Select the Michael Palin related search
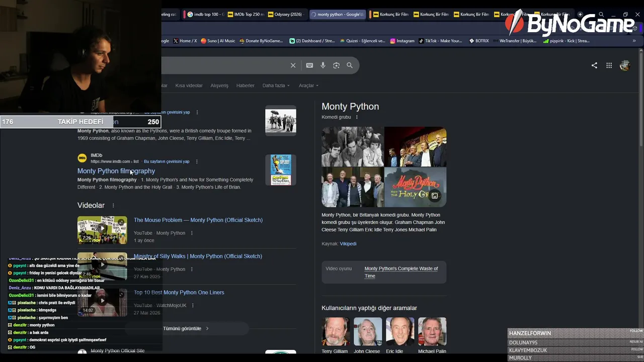Viewport: 644px width, 362px height. (x=432, y=336)
